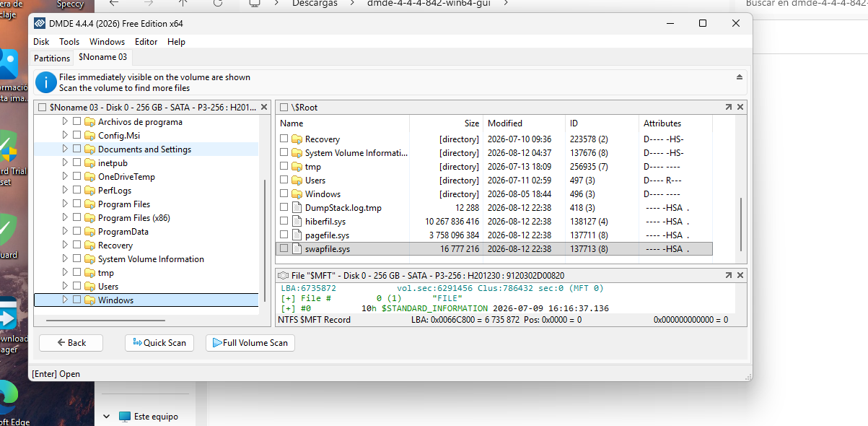Click the PerfLogs folder icon in tree
The height and width of the screenshot is (426, 868).
[x=89, y=191]
